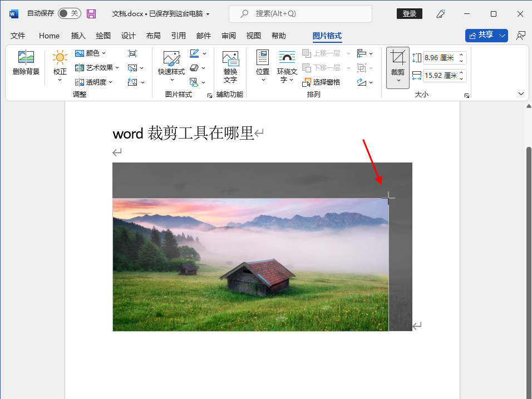Open the 图片样式 dialog launcher

pyautogui.click(x=210, y=96)
